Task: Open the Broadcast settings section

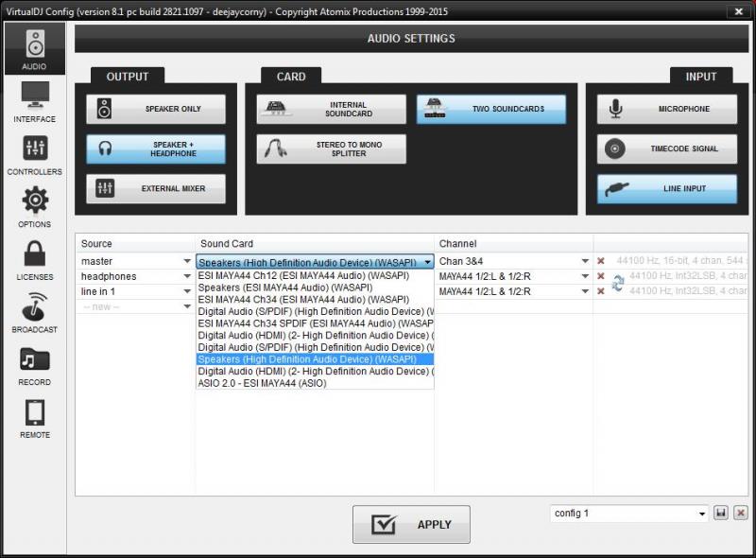Action: pyautogui.click(x=34, y=313)
